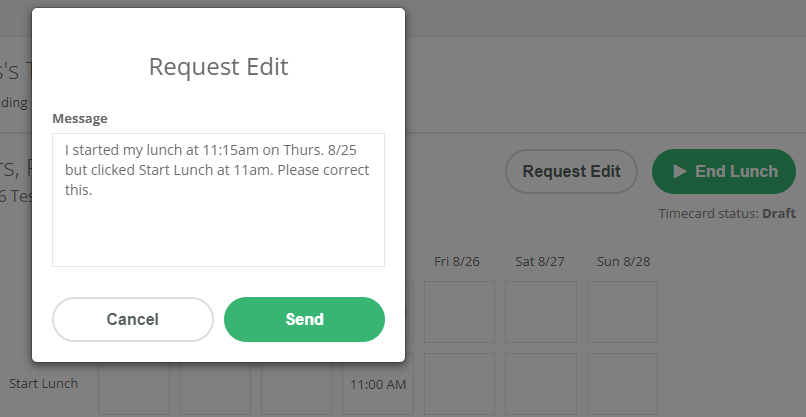Screen dimensions: 806x417
Task: Select the Fri 8/26 top timecard cell
Action: click(x=459, y=312)
